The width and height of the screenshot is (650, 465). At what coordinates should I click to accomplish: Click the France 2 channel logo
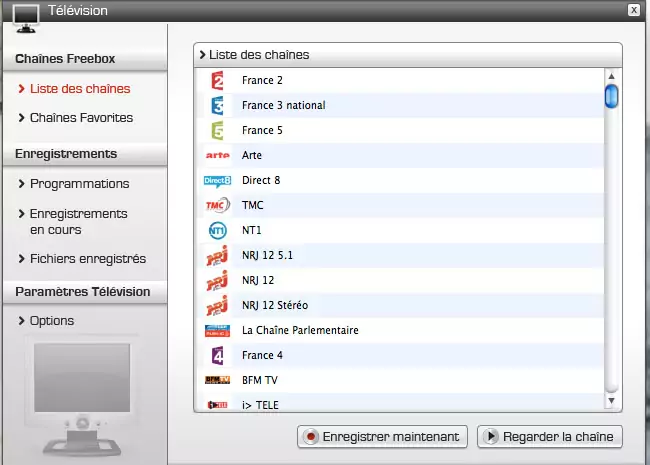217,80
